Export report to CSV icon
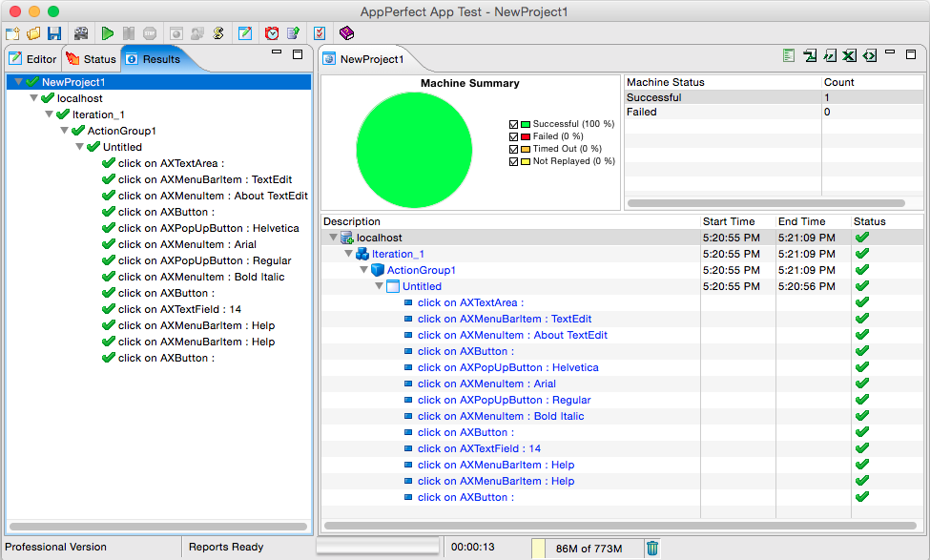 point(830,55)
